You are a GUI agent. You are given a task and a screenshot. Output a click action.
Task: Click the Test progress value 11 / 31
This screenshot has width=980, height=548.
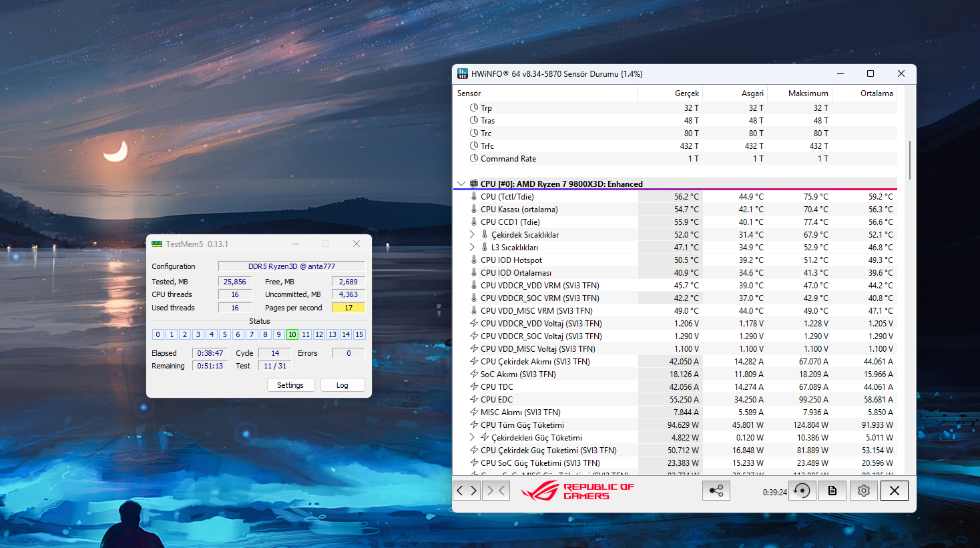click(275, 366)
